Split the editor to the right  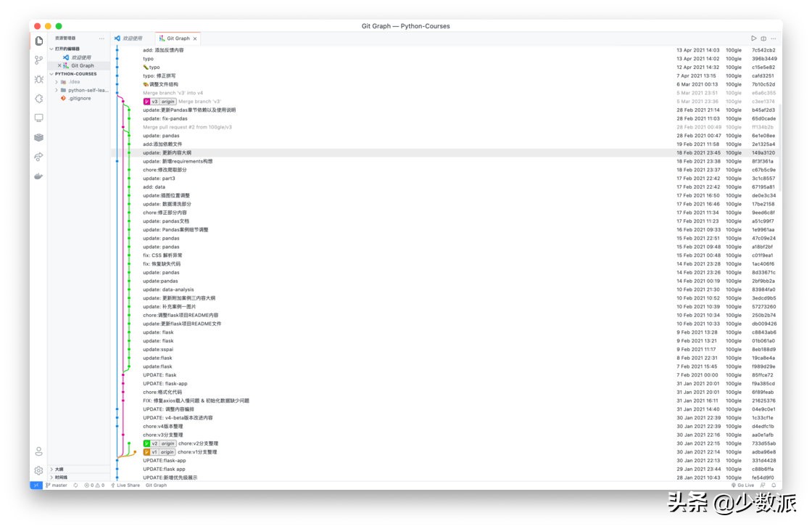[x=763, y=38]
